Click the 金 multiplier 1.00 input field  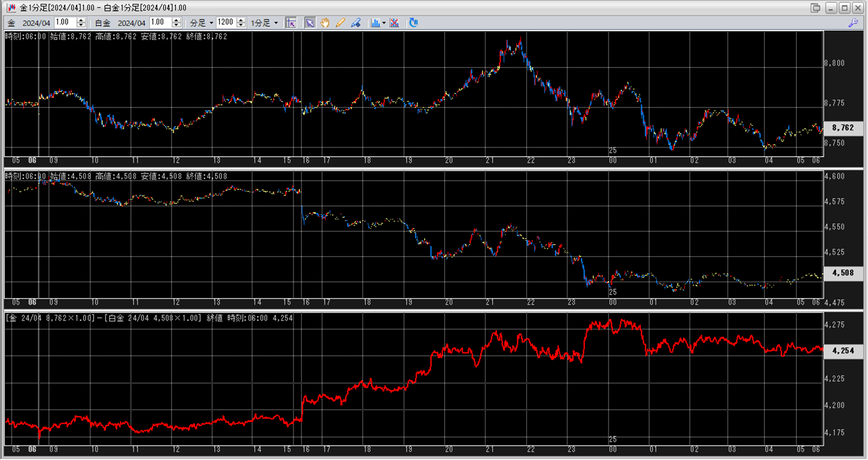coord(65,23)
